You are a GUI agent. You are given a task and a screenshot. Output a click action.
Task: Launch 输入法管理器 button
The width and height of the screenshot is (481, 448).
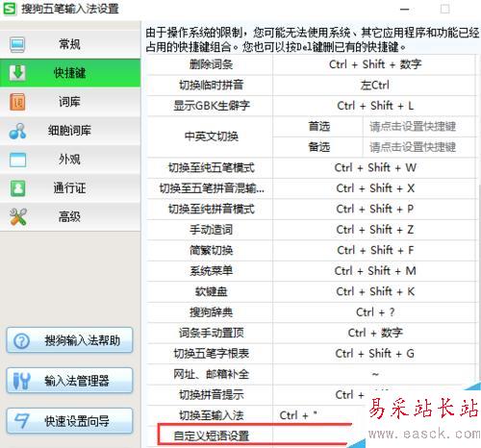click(x=69, y=381)
